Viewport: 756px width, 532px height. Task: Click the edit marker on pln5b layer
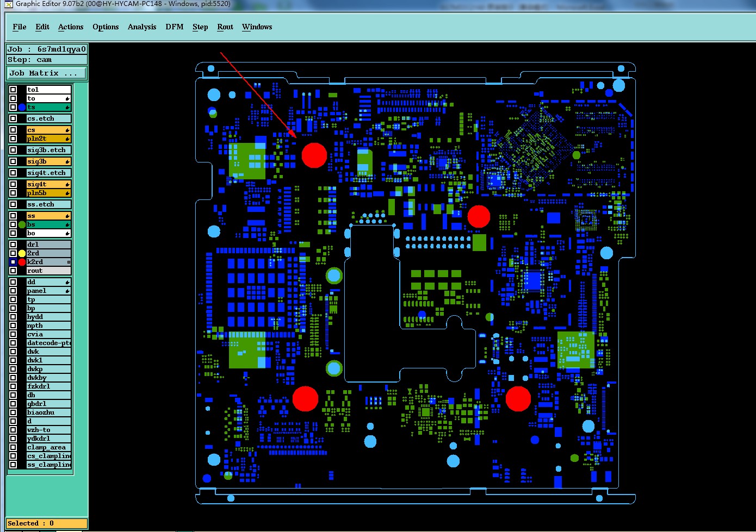(x=67, y=193)
